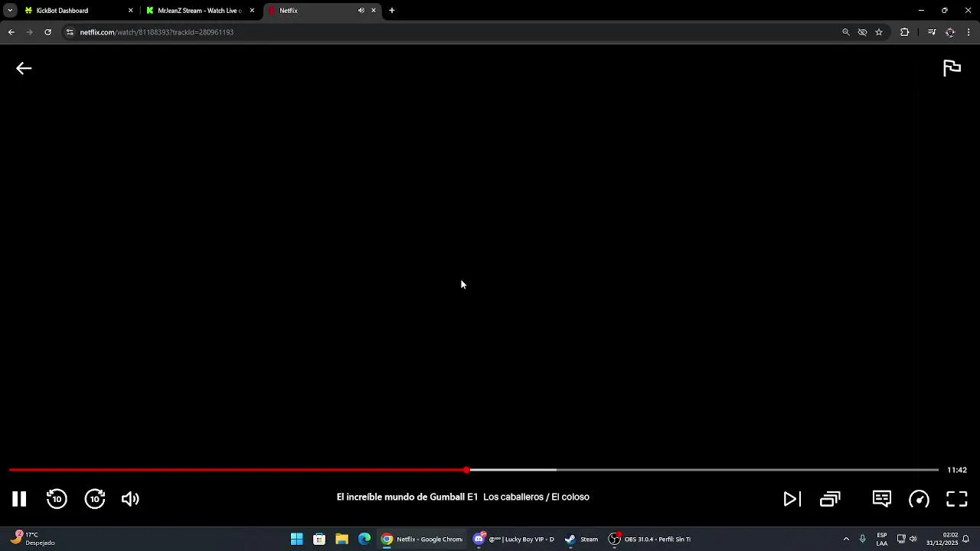Open the episodes list panel

click(830, 499)
